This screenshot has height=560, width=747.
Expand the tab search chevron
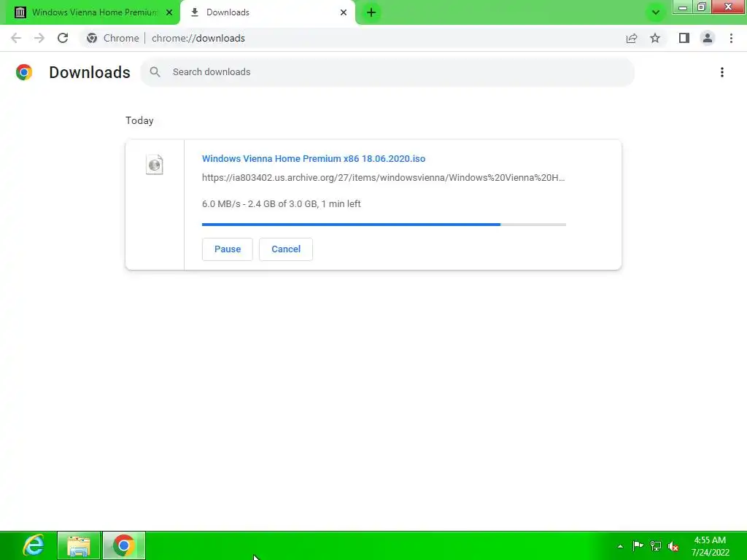[x=656, y=12]
